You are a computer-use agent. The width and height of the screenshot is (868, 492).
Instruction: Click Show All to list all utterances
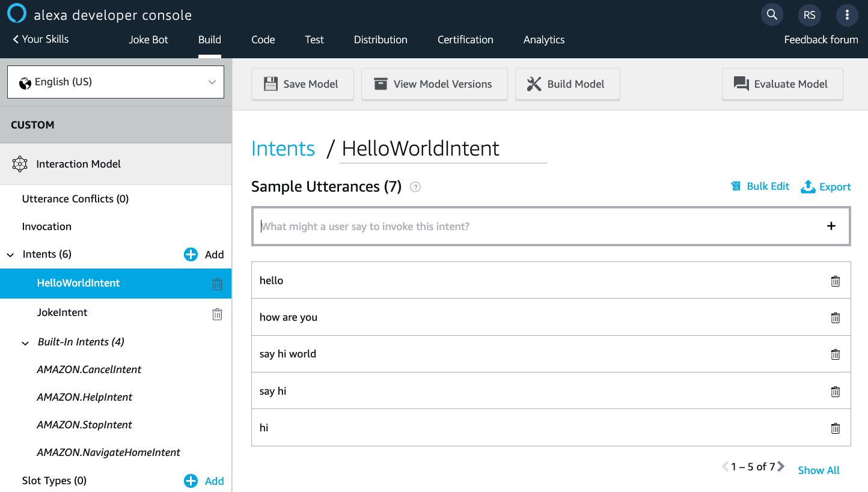[818, 470]
